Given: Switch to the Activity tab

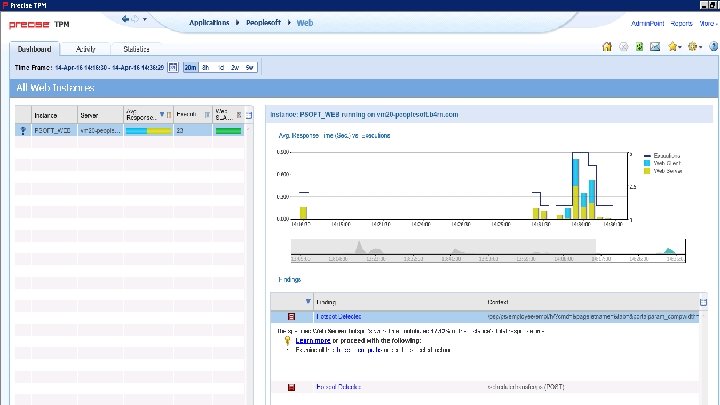Looking at the screenshot, I should click(x=85, y=49).
